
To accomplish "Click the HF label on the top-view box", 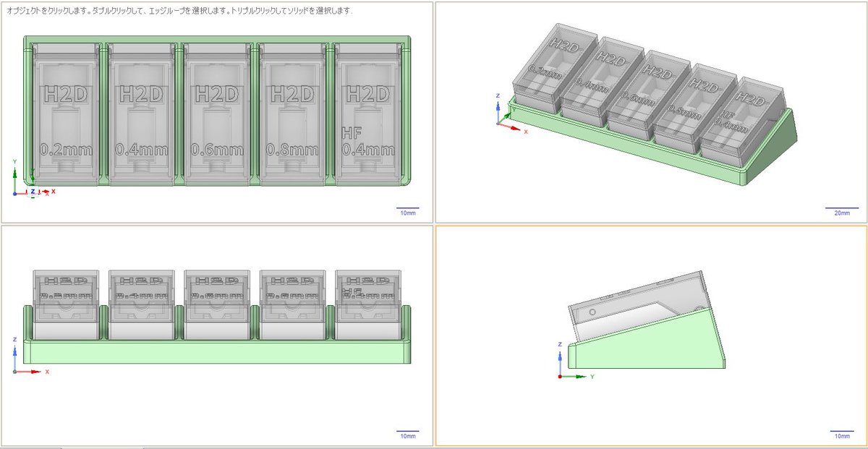I will tap(352, 132).
